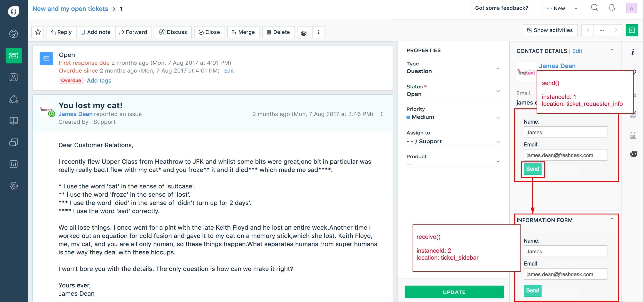Click the Reply button

tap(61, 32)
